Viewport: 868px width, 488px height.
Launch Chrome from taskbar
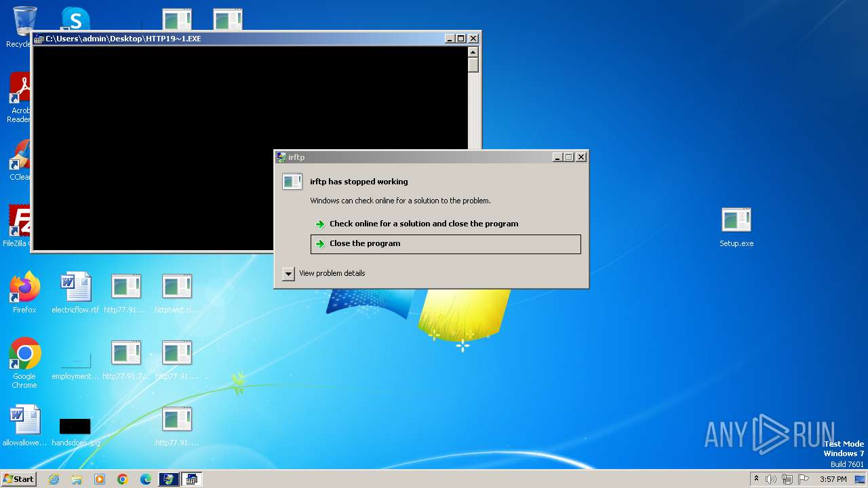tap(123, 479)
